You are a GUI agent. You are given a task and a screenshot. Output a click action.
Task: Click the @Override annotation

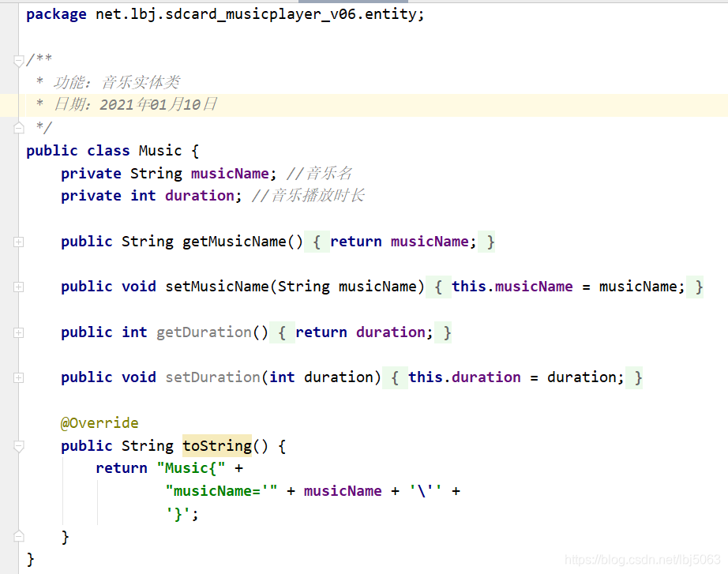[x=99, y=423]
